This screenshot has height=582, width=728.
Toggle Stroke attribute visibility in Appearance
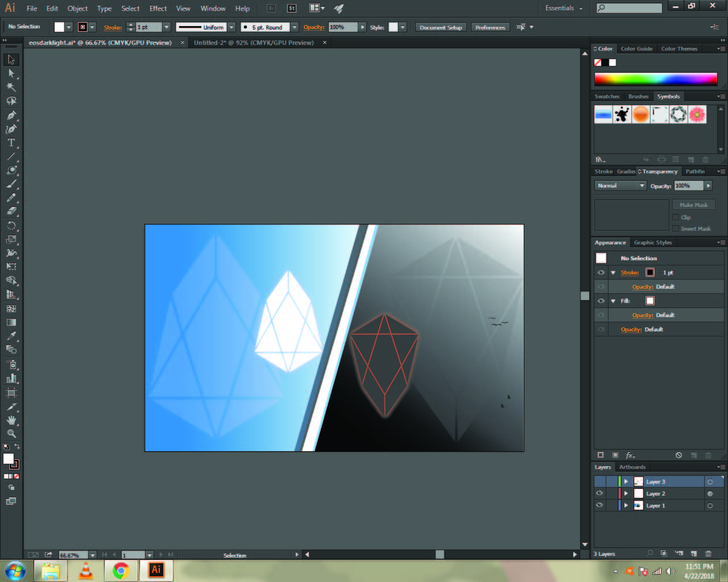pyautogui.click(x=601, y=273)
